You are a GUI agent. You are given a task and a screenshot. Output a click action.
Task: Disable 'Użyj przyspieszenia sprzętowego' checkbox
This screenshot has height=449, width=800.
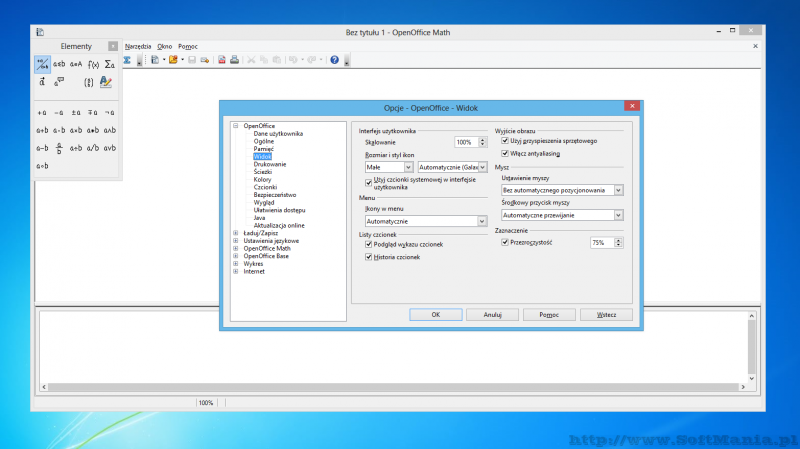click(x=504, y=141)
